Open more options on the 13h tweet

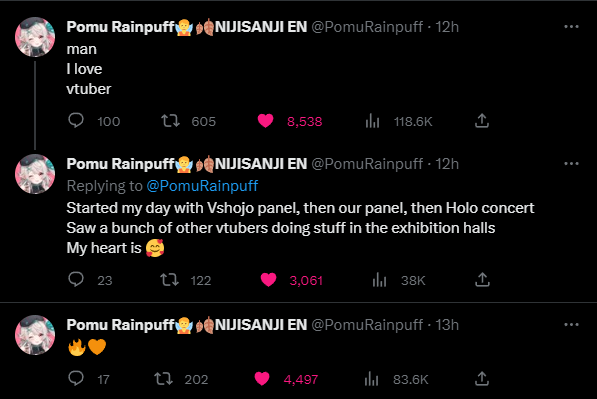(571, 325)
